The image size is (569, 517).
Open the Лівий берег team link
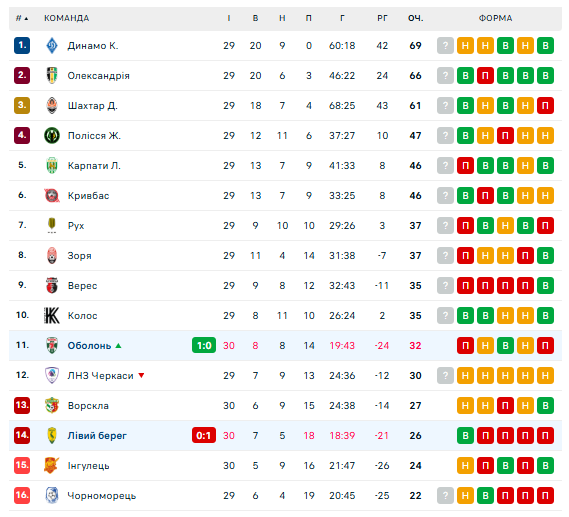[x=97, y=436]
